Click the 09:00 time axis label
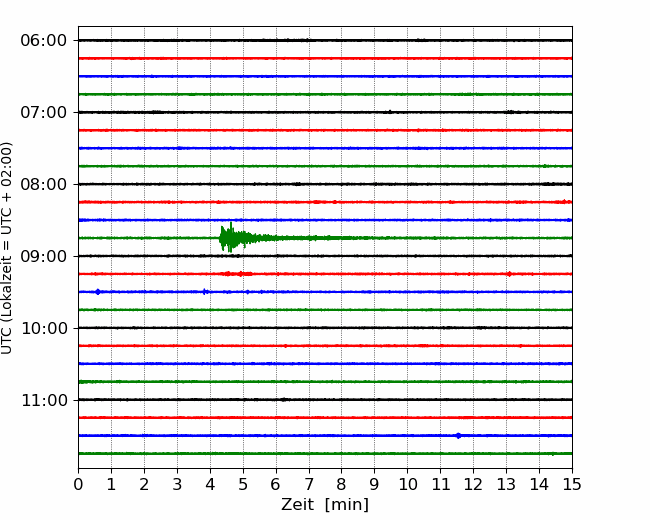This screenshot has width=650, height=520. 44,256
